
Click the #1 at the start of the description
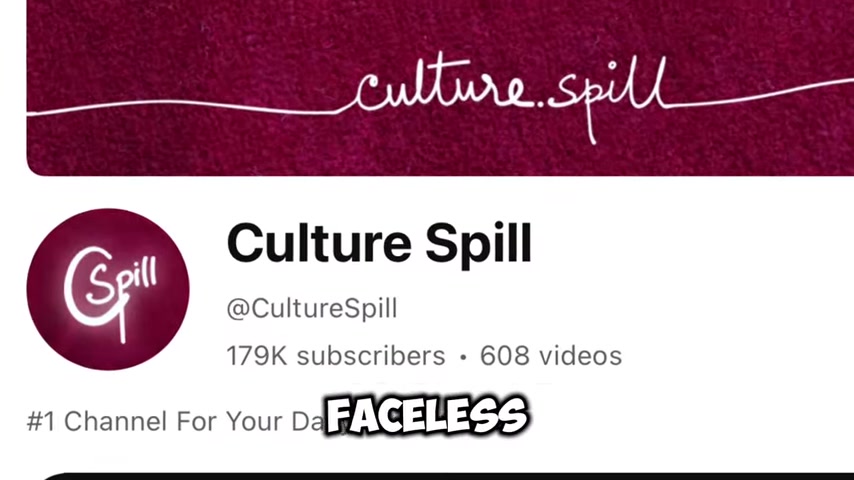(41, 422)
